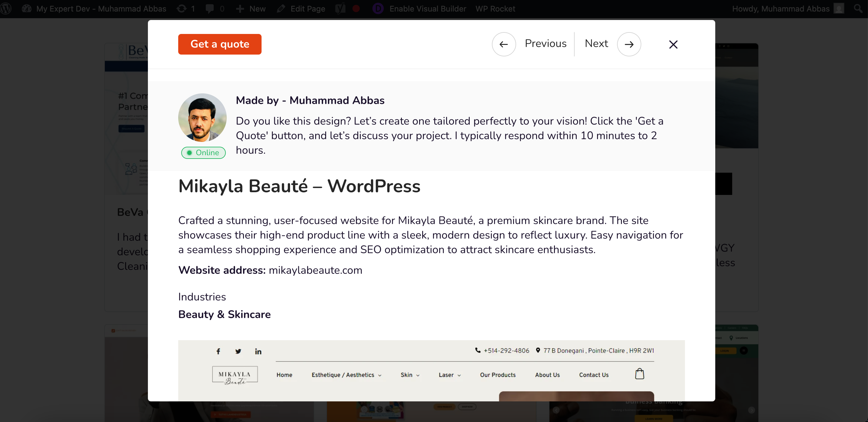Click the right arrow next circle
This screenshot has width=868, height=422.
point(629,44)
